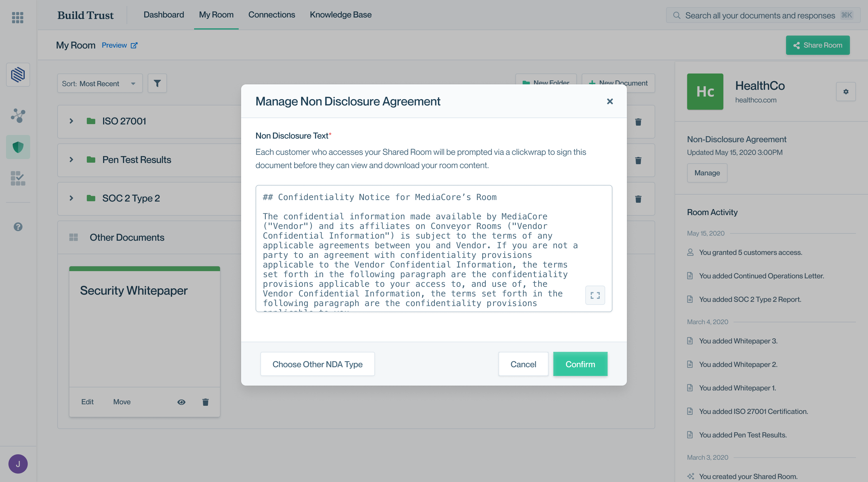Click the Confirm button
Viewport: 868px width, 482px height.
pyautogui.click(x=580, y=364)
